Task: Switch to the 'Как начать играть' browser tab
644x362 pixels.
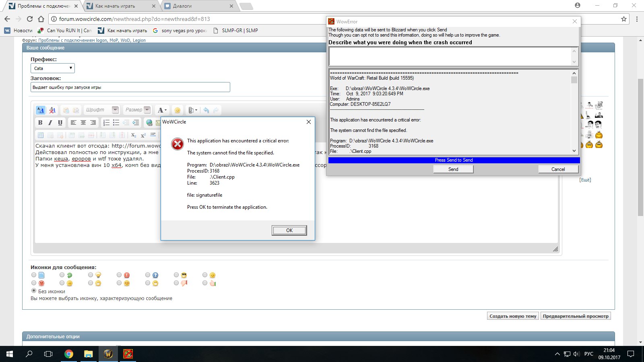Action: click(x=120, y=6)
